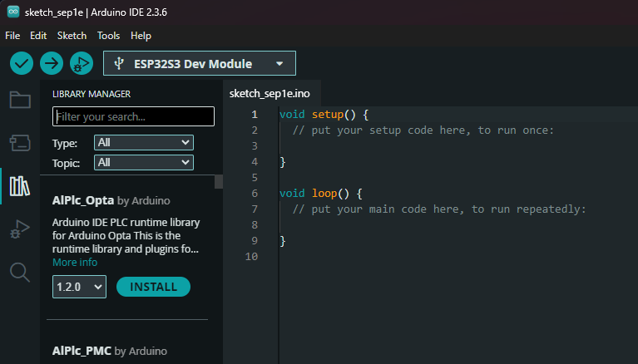The height and width of the screenshot is (364, 638).
Task: Click the Filter your search field
Action: pyautogui.click(x=133, y=116)
